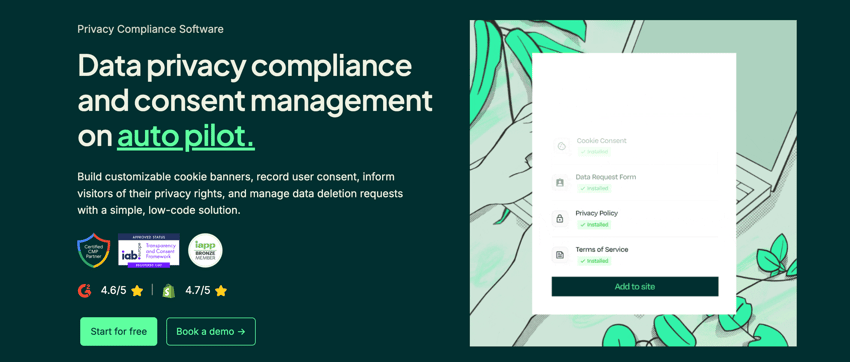Click the star next to 4.7/5
The width and height of the screenshot is (850, 362).
(221, 291)
